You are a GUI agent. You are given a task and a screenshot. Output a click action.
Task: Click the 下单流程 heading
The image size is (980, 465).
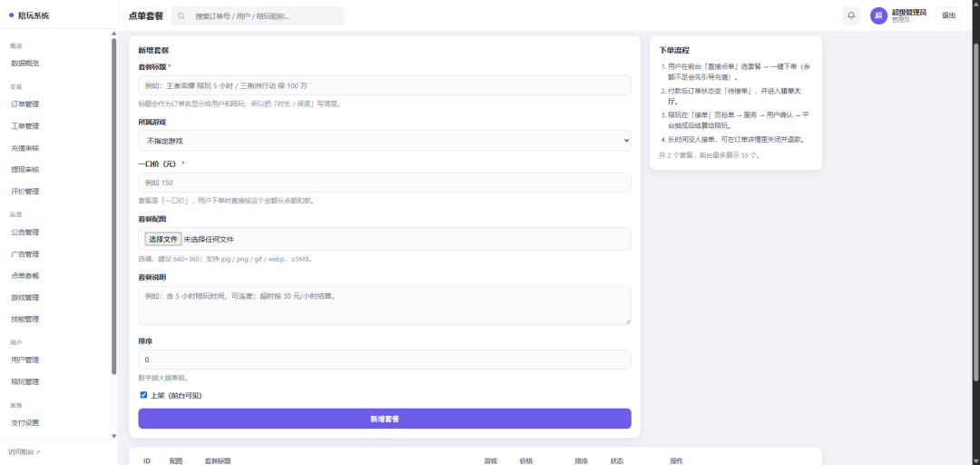point(673,50)
